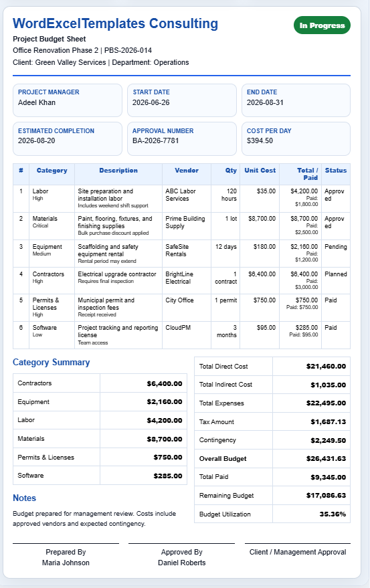The height and width of the screenshot is (588, 370).
Task: Click the 1 permit quantity cell
Action: coord(225,308)
